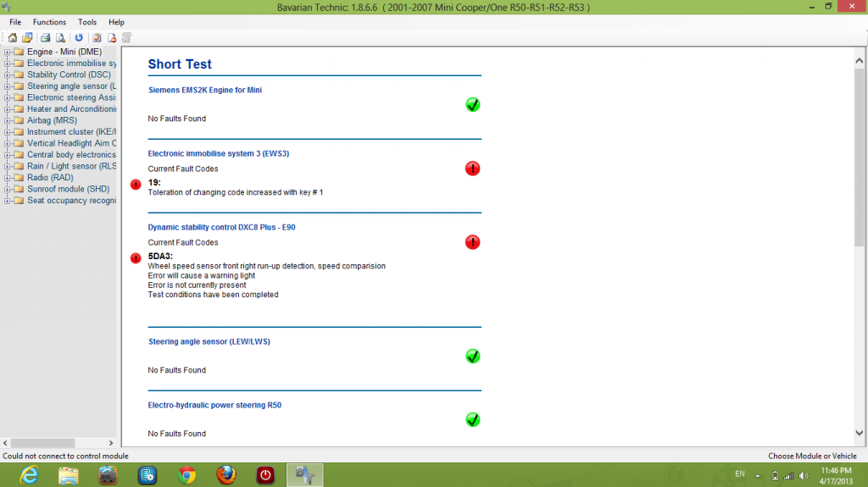The image size is (868, 487).
Task: Click the 'Choose Module or Vehicle' status text
Action: (812, 456)
